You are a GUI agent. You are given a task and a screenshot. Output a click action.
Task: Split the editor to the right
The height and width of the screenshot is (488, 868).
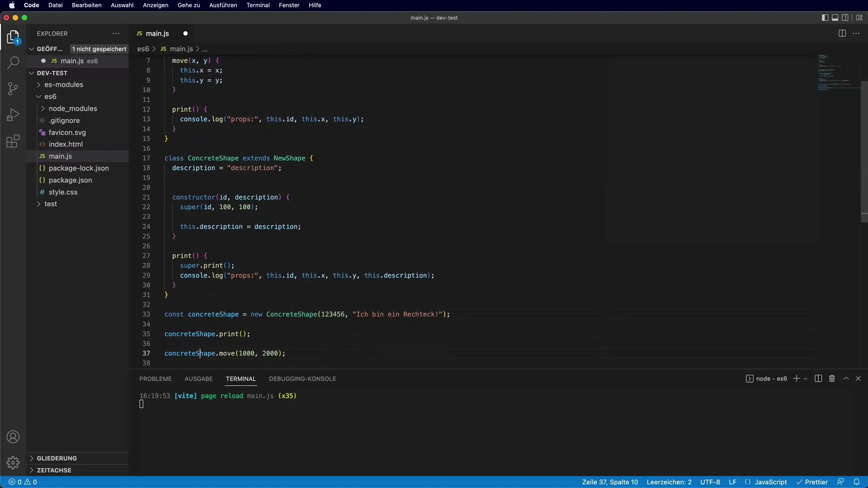(842, 33)
